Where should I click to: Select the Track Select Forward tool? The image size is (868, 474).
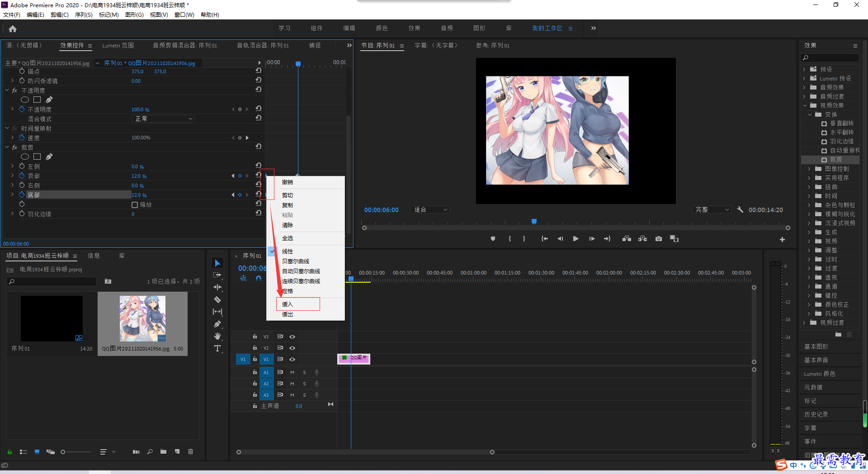coord(217,275)
